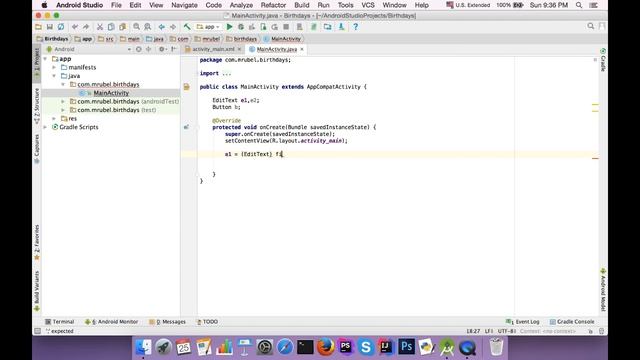Click the navigate Back arrow icon
Viewport: 640px width, 360px height.
pos(162,27)
